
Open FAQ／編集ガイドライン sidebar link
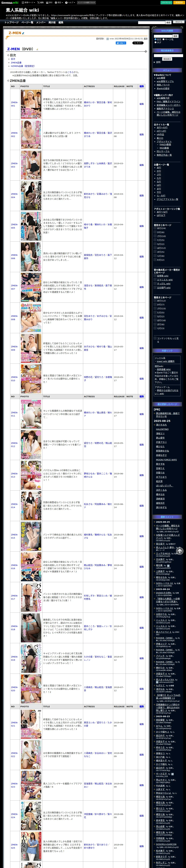[168, 101]
